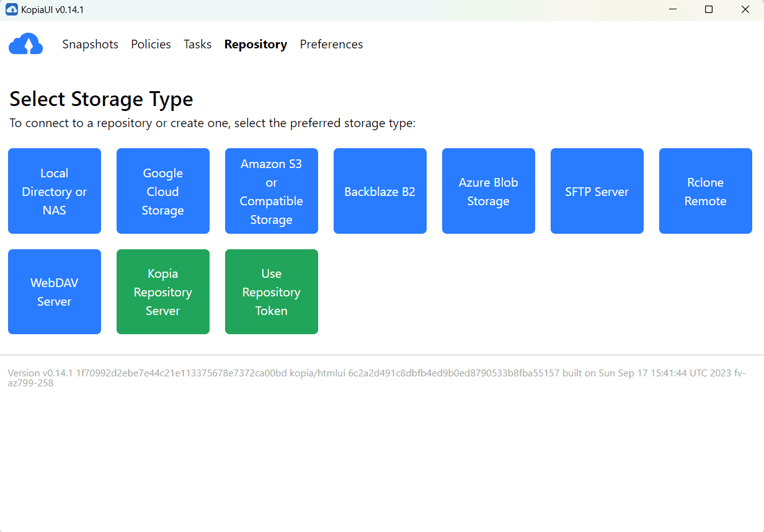The width and height of the screenshot is (764, 532).
Task: Open the Snapshots tab
Action: point(91,44)
